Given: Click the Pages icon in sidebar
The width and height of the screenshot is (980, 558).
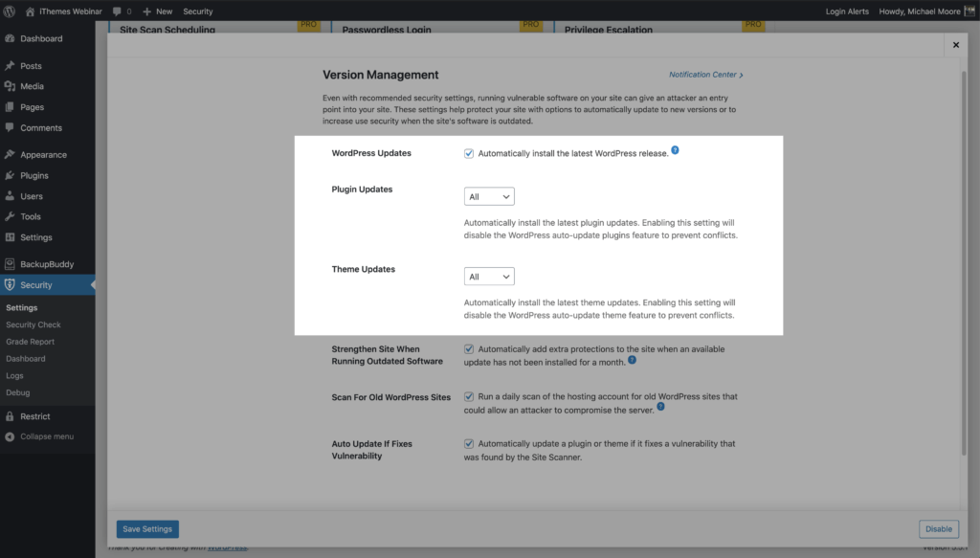Looking at the screenshot, I should point(10,107).
